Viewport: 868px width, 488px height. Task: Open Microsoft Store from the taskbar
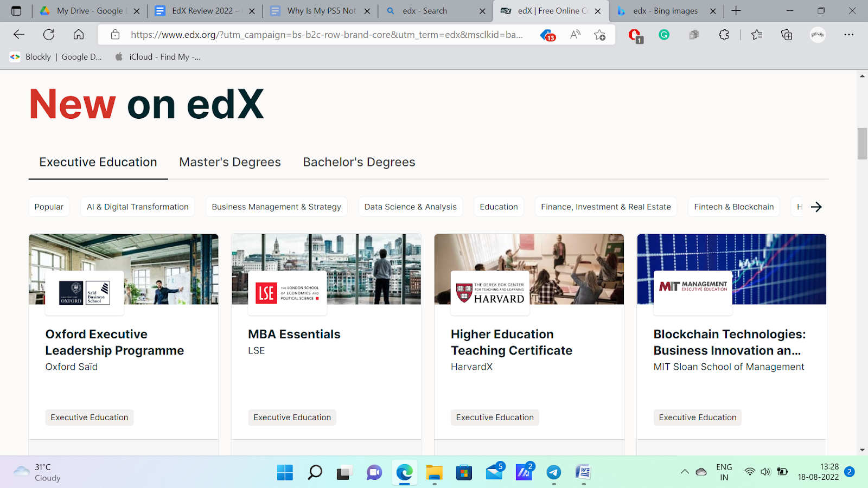click(x=464, y=472)
